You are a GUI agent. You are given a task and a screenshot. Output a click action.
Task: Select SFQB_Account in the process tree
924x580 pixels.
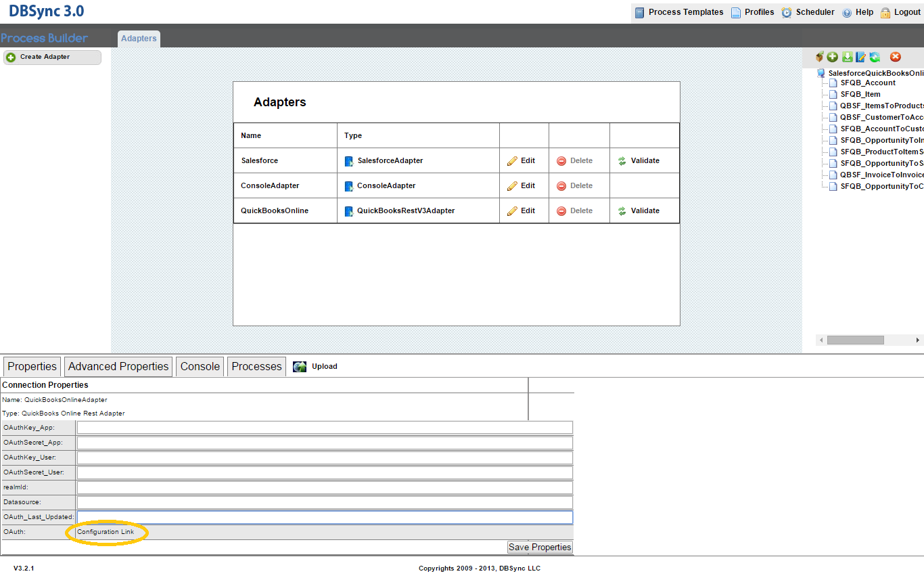(868, 83)
